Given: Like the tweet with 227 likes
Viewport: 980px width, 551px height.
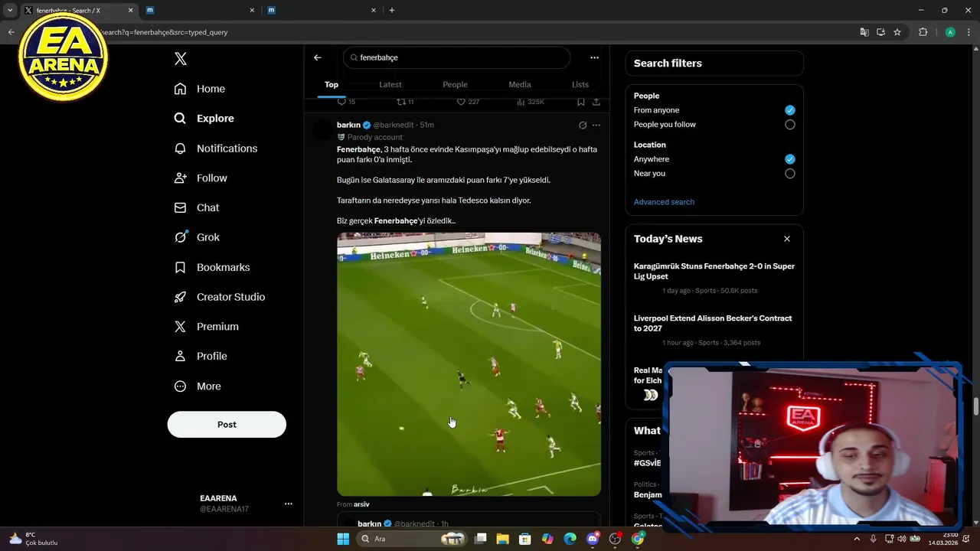Looking at the screenshot, I should 468,102.
